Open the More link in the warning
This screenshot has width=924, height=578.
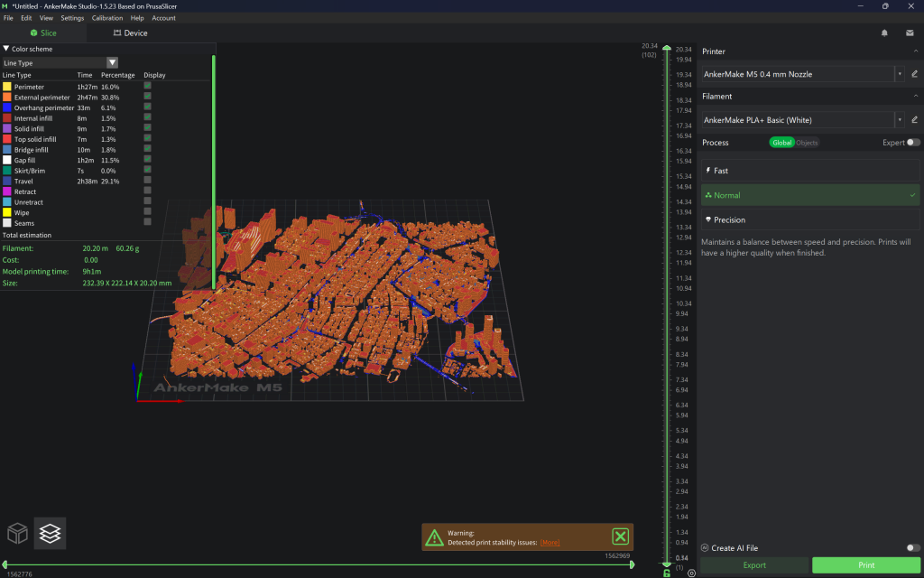click(550, 543)
